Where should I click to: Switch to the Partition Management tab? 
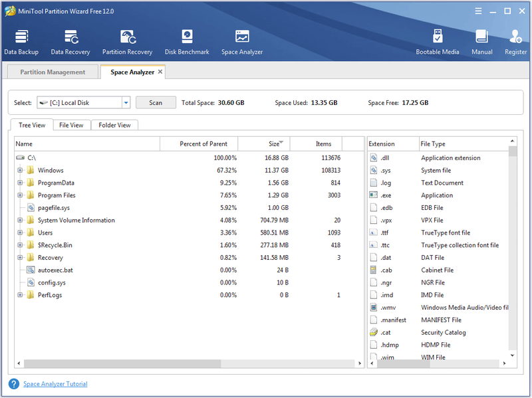(53, 72)
